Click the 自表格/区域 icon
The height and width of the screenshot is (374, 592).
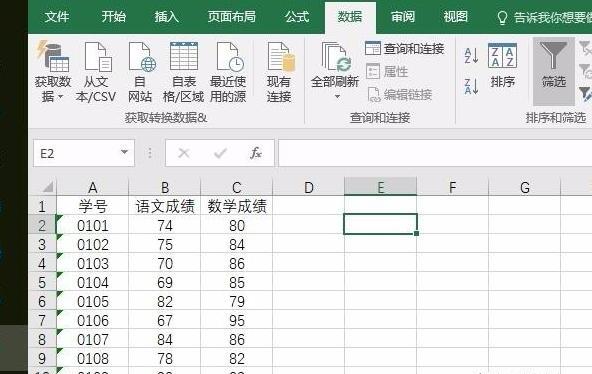(x=183, y=56)
